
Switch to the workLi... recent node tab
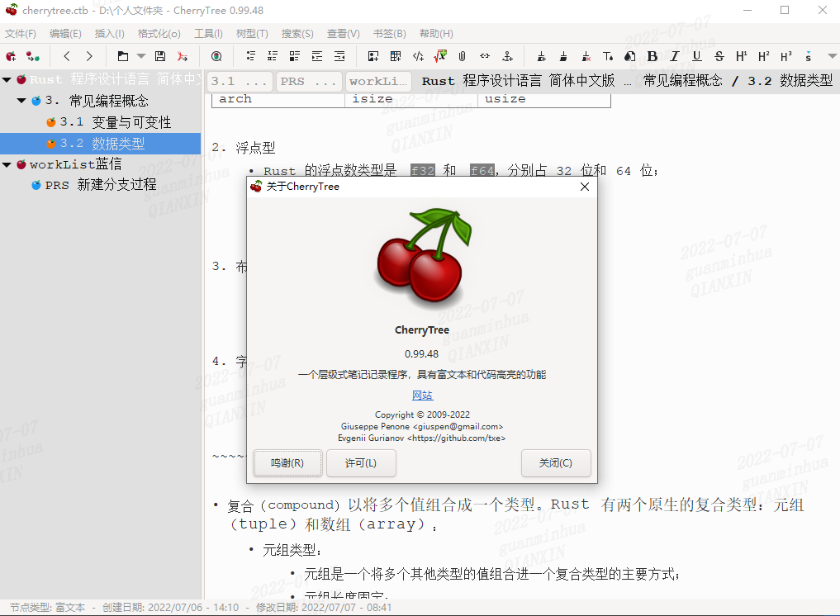(378, 82)
